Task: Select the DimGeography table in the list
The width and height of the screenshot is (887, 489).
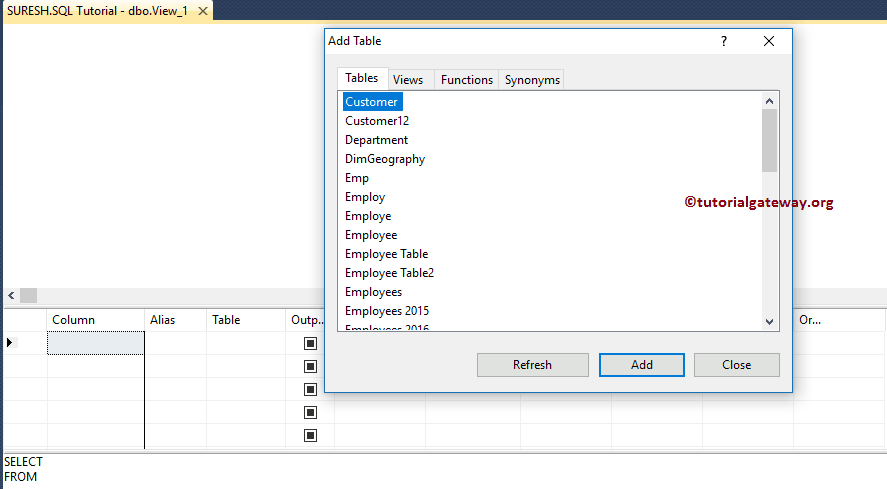Action: (385, 159)
